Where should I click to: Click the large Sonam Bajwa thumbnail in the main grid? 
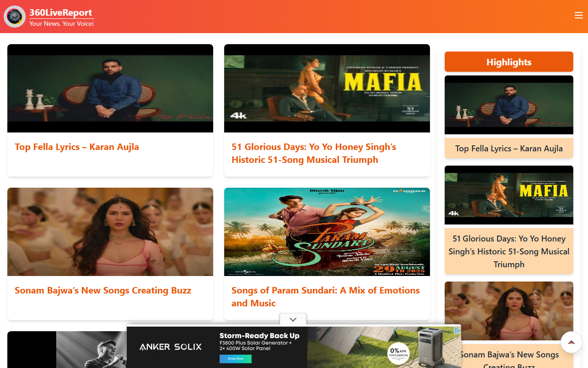pos(110,232)
